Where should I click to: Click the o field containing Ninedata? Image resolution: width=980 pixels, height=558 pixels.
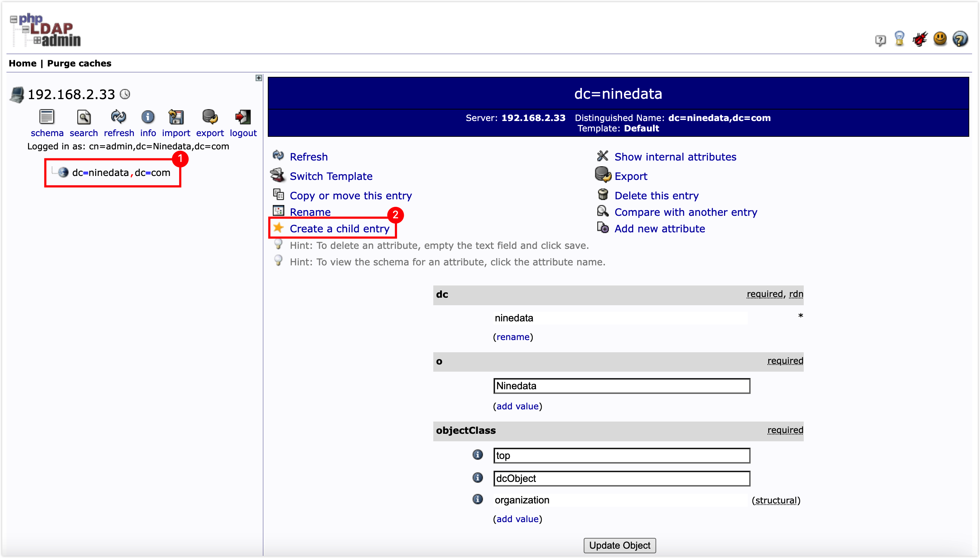tap(621, 386)
